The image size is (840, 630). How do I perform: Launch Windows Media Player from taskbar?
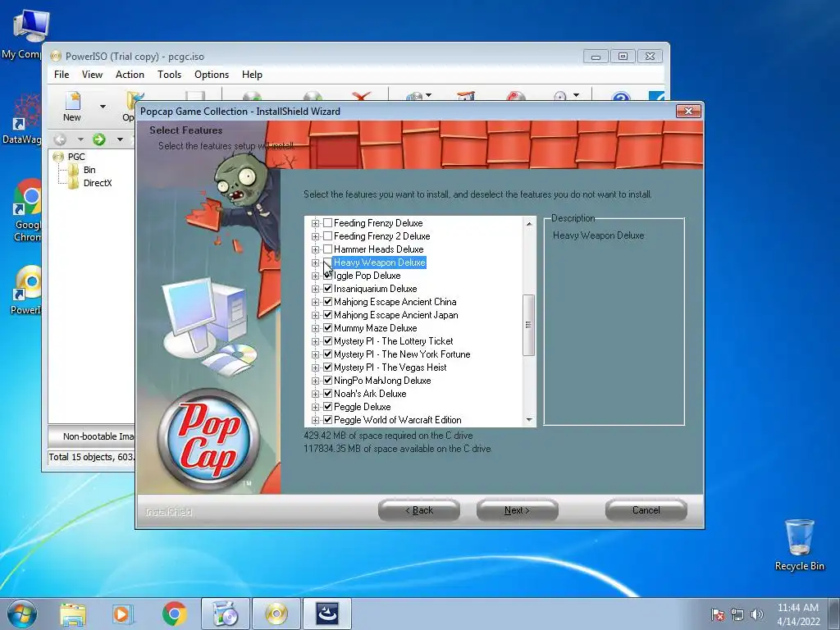point(123,614)
